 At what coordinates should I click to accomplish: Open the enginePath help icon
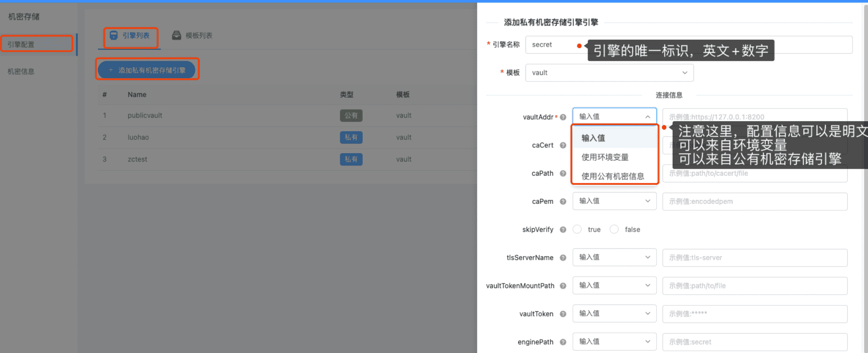pyautogui.click(x=563, y=342)
